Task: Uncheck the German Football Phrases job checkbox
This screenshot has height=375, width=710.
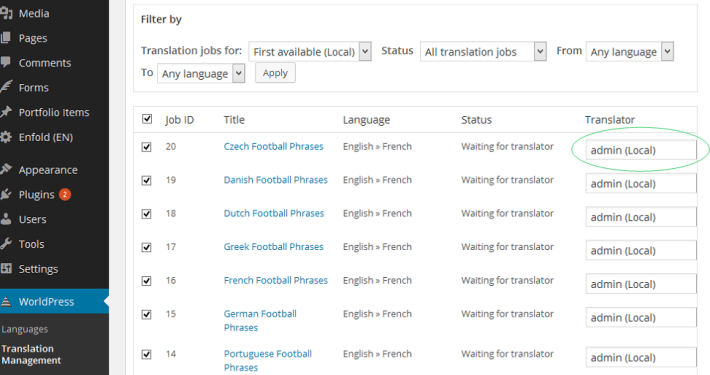Action: 146,314
